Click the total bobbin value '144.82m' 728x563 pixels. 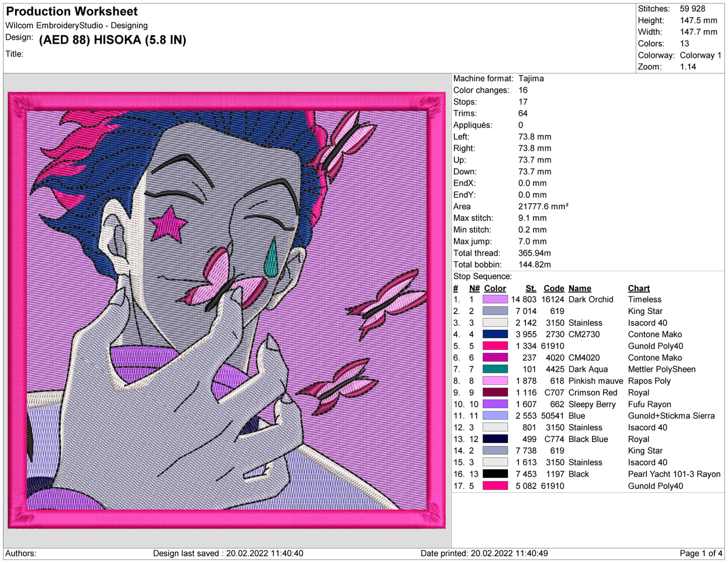[535, 265]
